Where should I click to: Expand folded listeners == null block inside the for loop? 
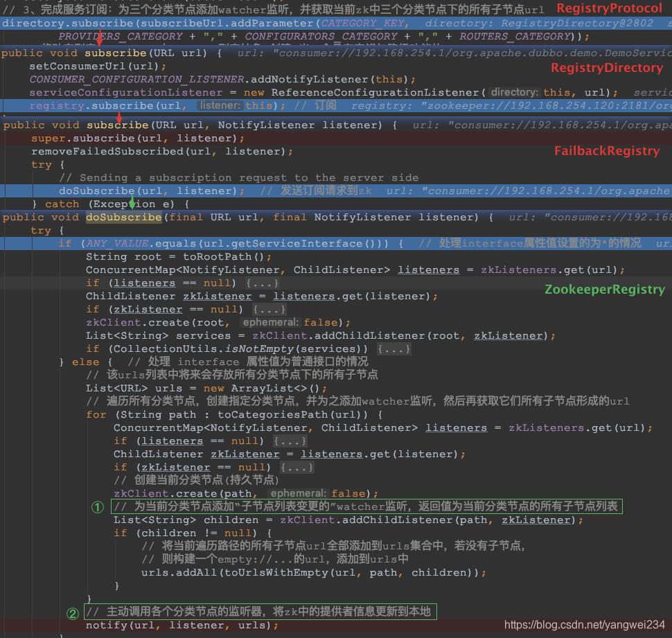pyautogui.click(x=290, y=441)
